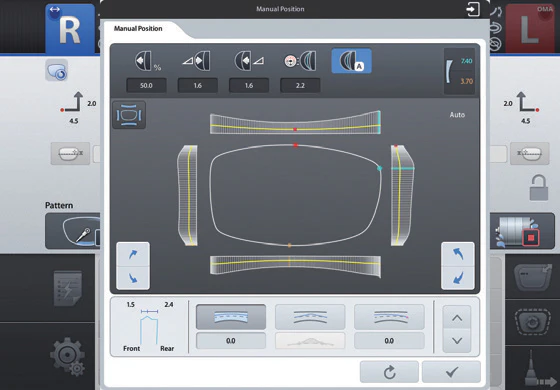Select the bevel curve change mode
This screenshot has width=560, height=390.
click(310, 317)
